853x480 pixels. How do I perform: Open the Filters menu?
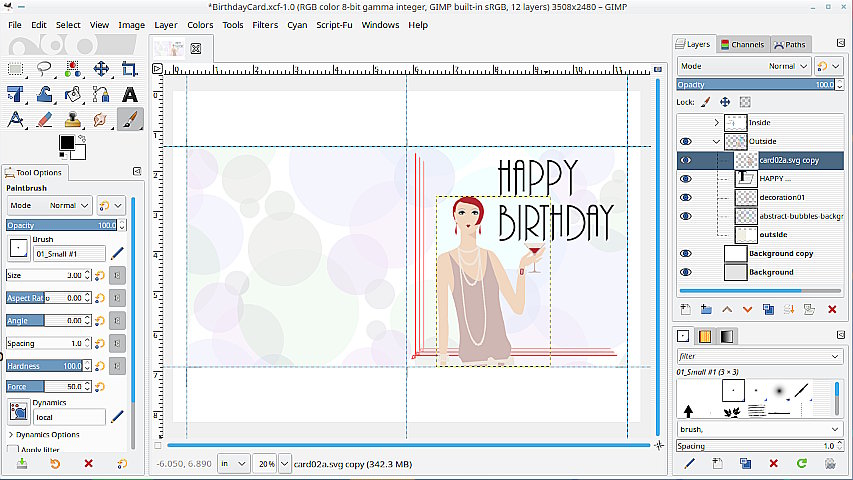265,25
